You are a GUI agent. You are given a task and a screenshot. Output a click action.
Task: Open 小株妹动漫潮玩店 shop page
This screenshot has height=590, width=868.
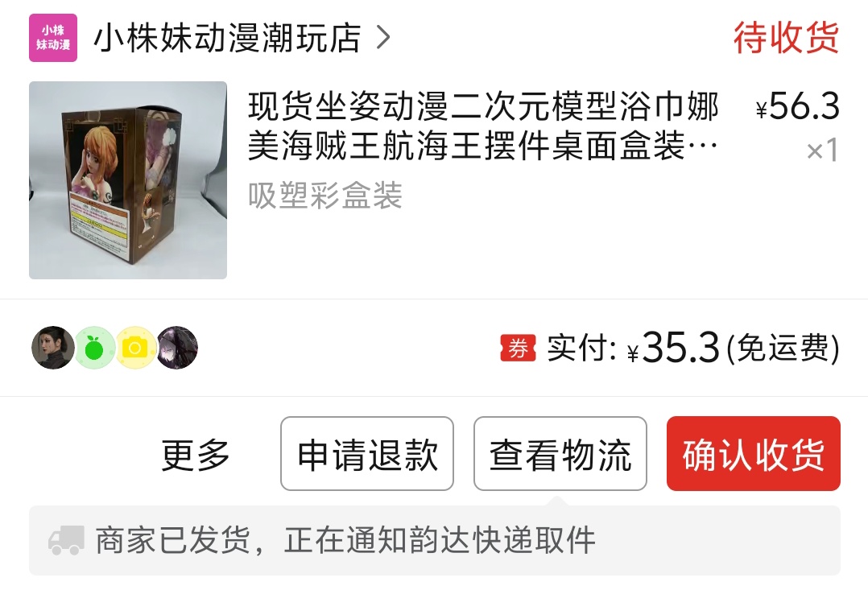point(228,38)
